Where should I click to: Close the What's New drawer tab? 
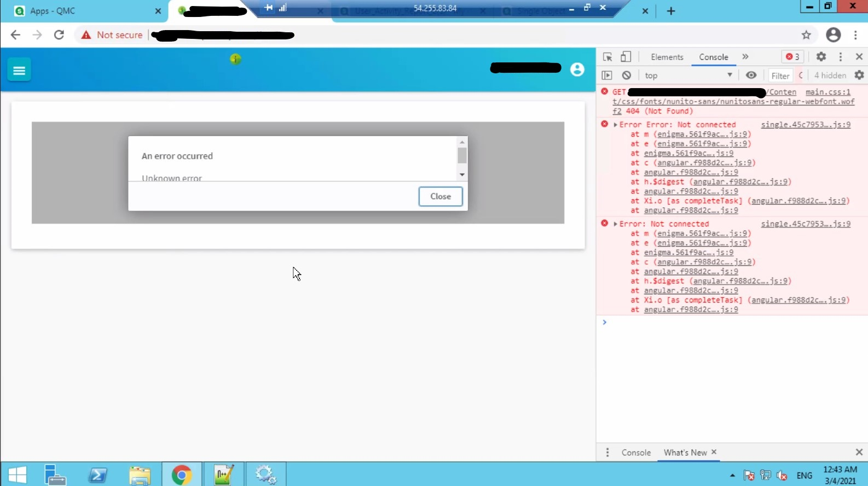coord(714,452)
